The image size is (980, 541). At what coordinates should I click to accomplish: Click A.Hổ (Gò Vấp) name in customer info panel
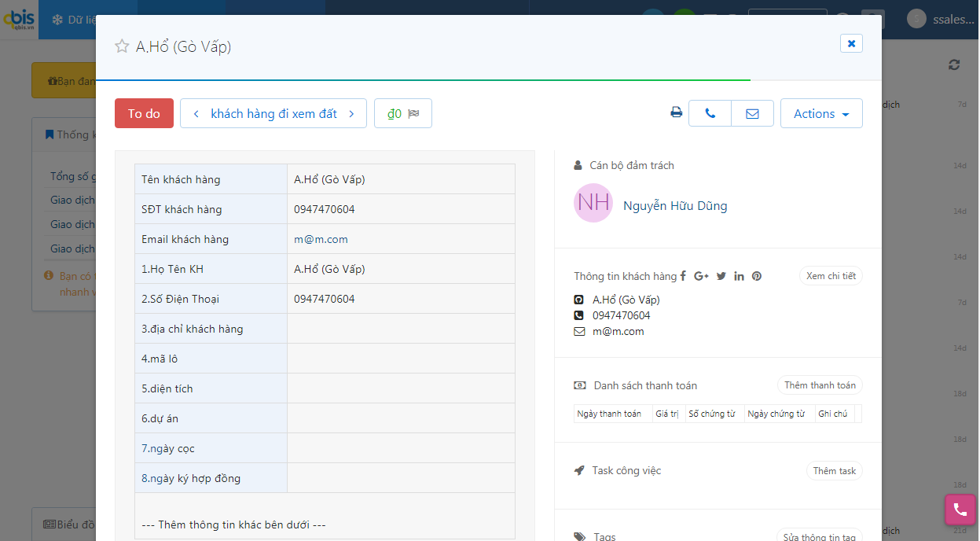pyautogui.click(x=626, y=300)
